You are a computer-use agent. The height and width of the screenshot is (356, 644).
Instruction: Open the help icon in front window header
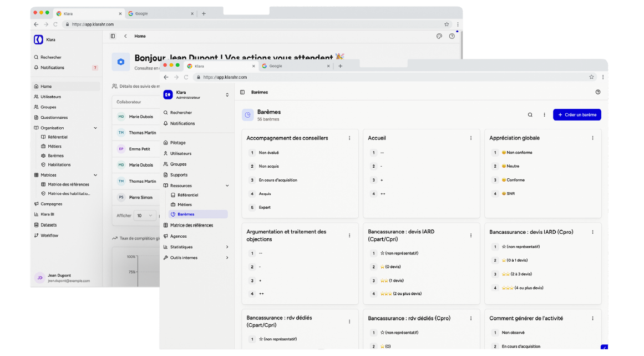click(597, 92)
